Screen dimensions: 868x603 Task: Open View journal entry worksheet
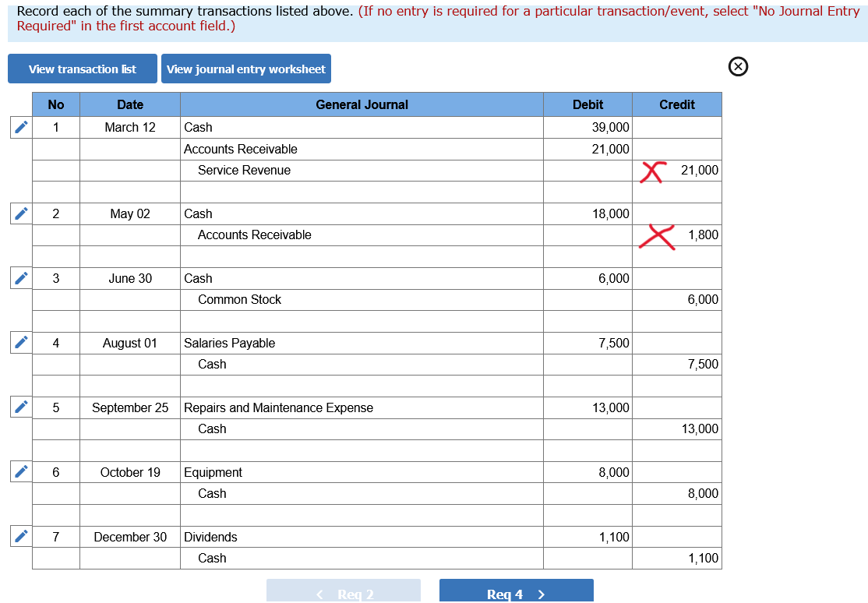pos(245,69)
